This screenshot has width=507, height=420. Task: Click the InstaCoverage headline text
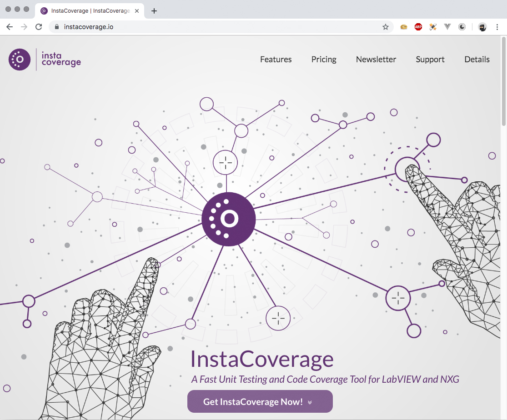262,359
